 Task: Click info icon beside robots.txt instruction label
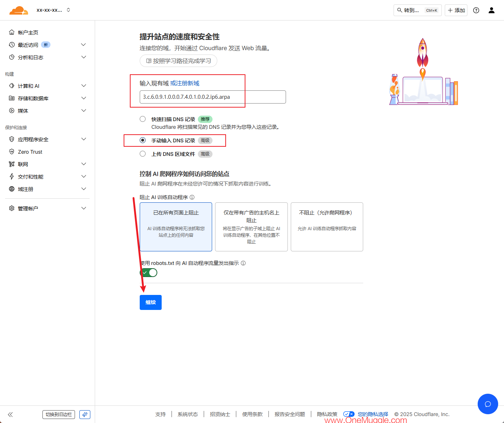pos(243,263)
